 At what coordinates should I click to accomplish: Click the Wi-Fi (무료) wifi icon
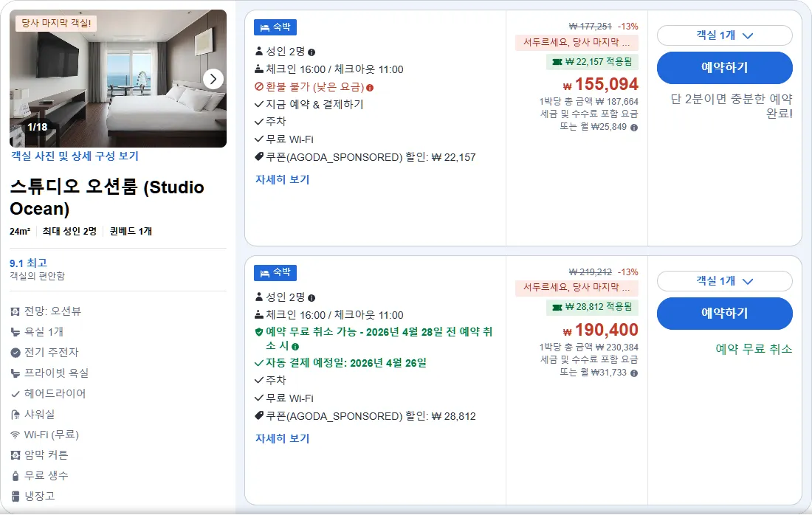(x=16, y=435)
